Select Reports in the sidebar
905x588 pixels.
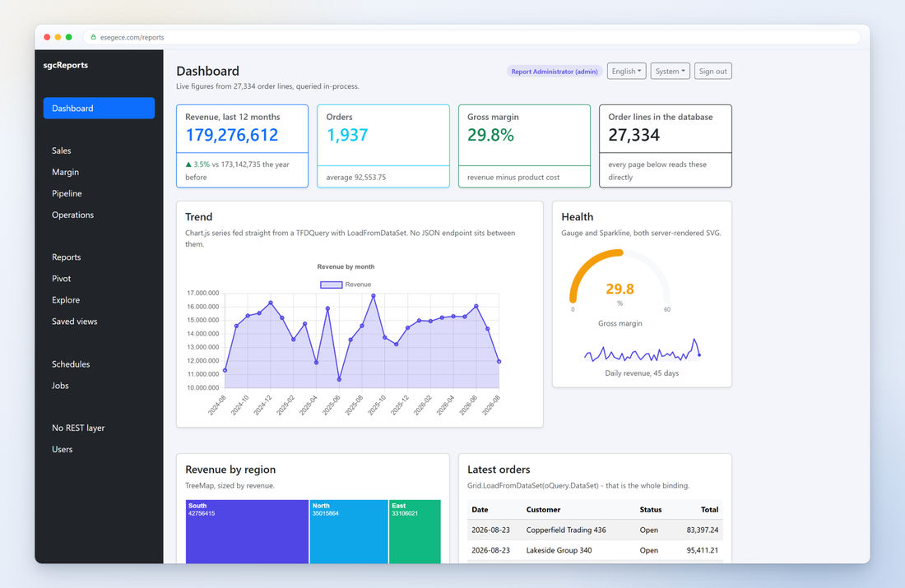coord(66,257)
